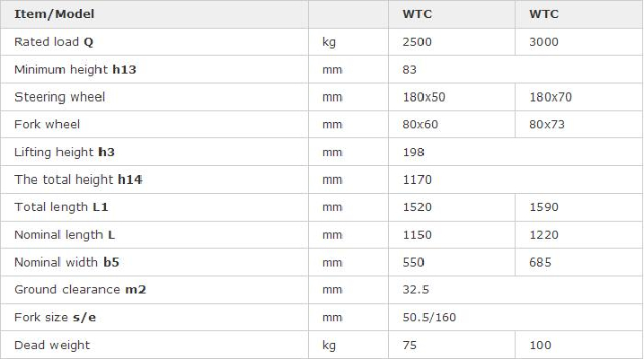Select the 50.5/160 fork size value
The image size is (644, 359).
tap(429, 317)
